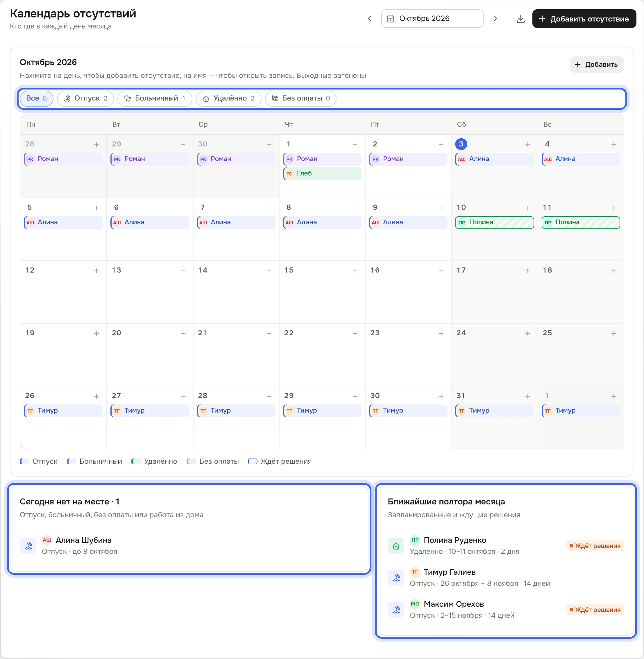The width and height of the screenshot is (644, 659).
Task: Add absence via plus on day 31
Action: [527, 396]
